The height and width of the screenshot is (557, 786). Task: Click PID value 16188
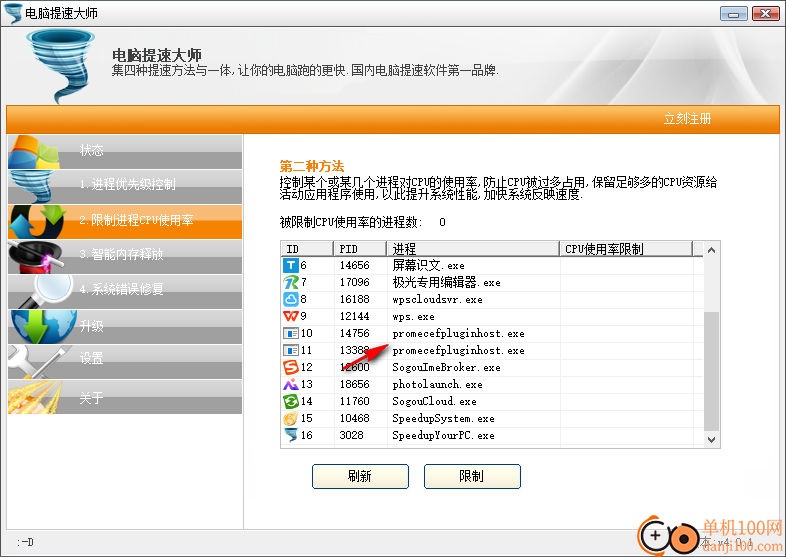354,299
